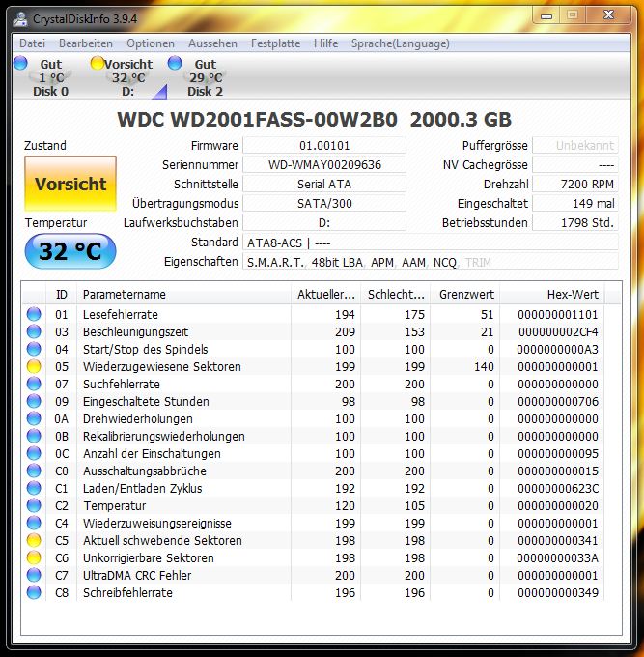
Task: Click the Schlecht... column header
Action: point(396,294)
